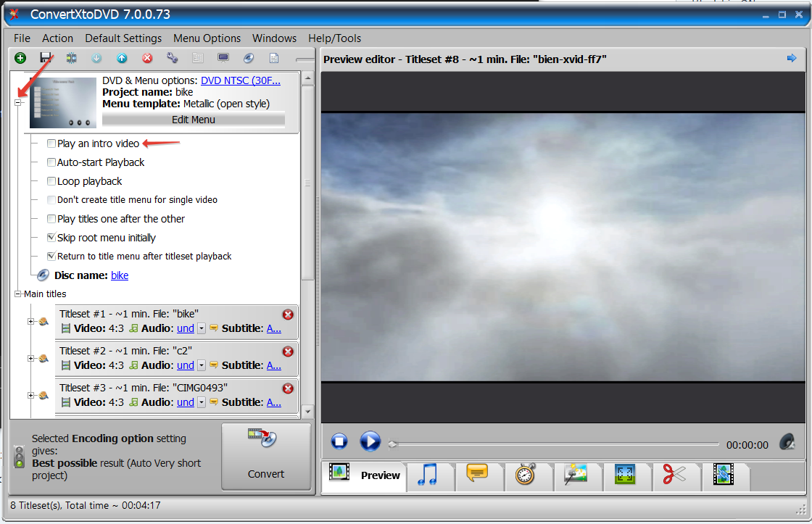Click the traffic light encoding quality indicator

(x=20, y=457)
